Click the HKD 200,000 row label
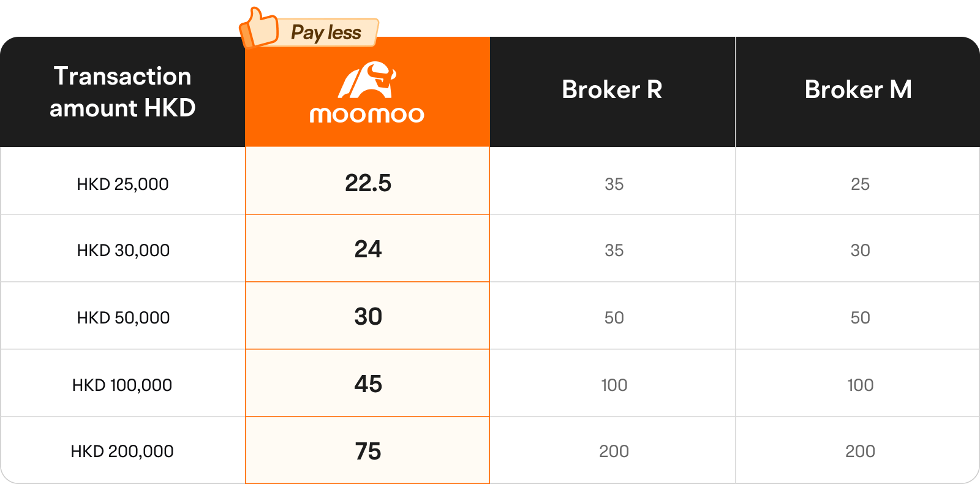Image resolution: width=980 pixels, height=484 pixels. click(122, 451)
